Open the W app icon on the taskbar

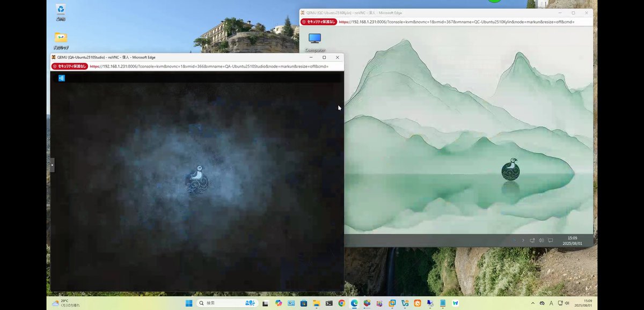[x=456, y=303]
